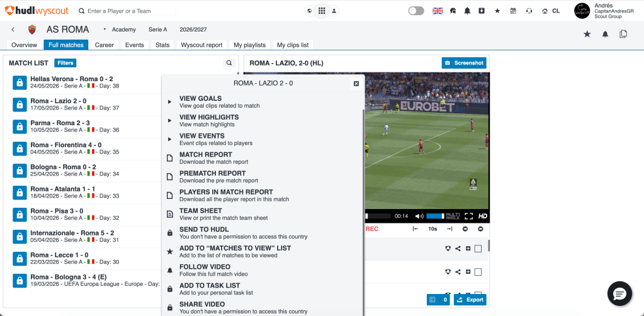Open the team dropdown arrow beside AS ROMA
The height and width of the screenshot is (316, 644).
pos(105,29)
